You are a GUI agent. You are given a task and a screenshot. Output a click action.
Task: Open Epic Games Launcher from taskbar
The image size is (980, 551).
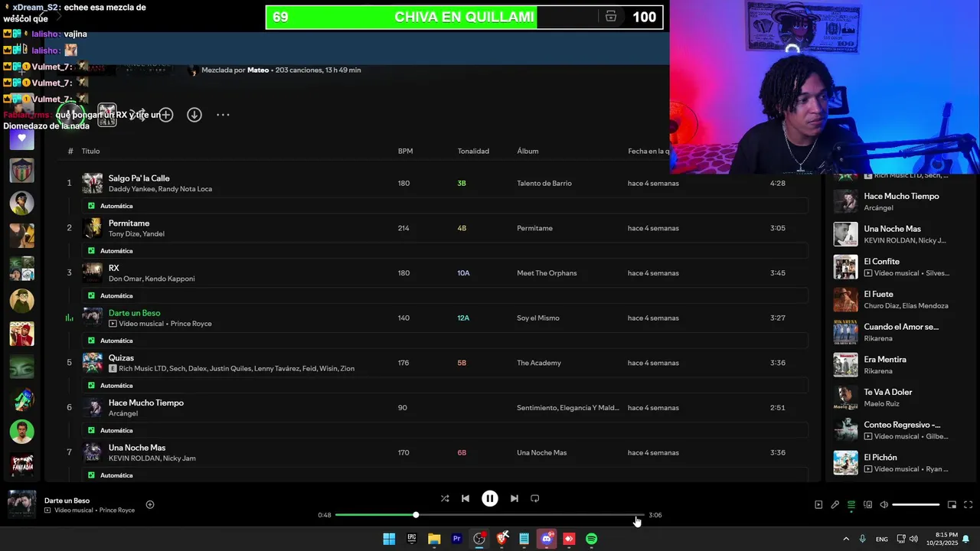coord(412,539)
